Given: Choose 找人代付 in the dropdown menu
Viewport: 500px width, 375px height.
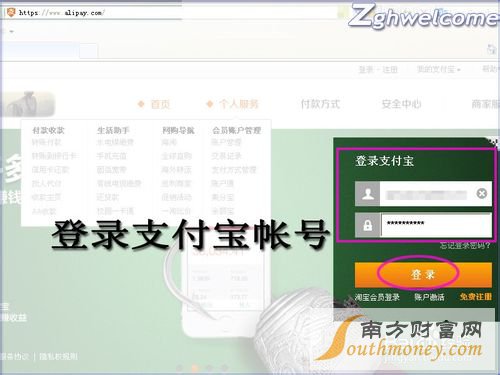Looking at the screenshot, I should (46, 183).
